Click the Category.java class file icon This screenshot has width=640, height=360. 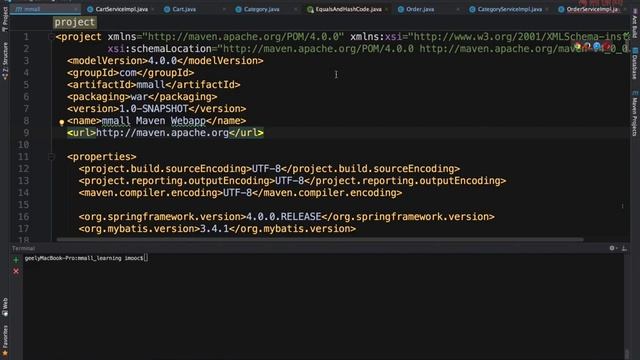(x=238, y=9)
